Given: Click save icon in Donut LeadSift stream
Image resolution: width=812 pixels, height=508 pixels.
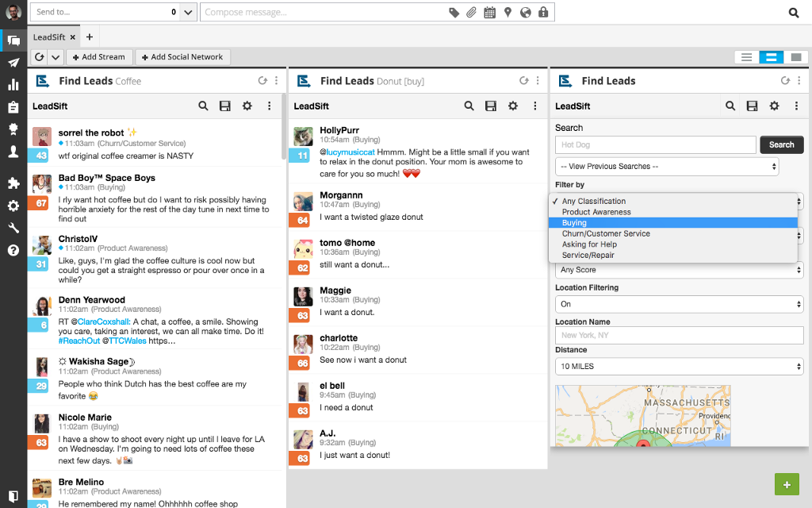Looking at the screenshot, I should [x=490, y=106].
